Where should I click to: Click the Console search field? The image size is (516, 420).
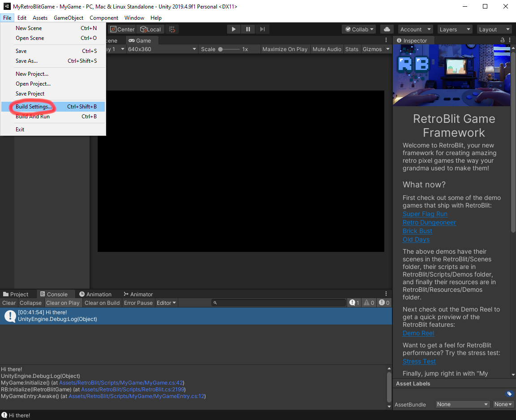(279, 303)
